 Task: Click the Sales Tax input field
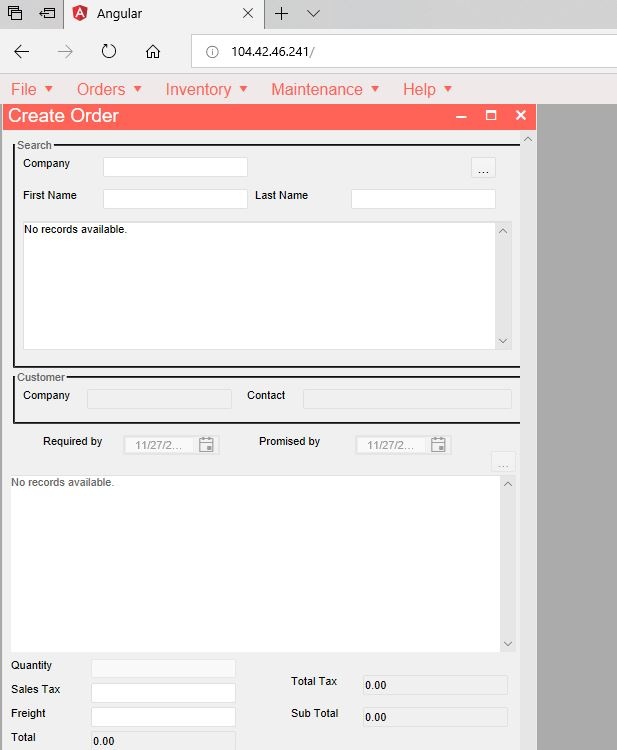163,693
